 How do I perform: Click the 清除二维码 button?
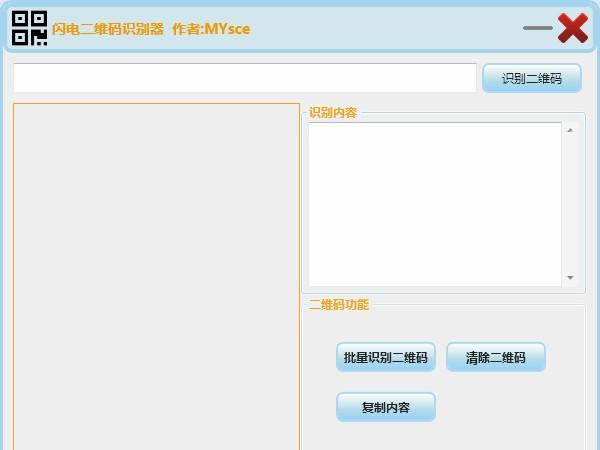tap(496, 357)
